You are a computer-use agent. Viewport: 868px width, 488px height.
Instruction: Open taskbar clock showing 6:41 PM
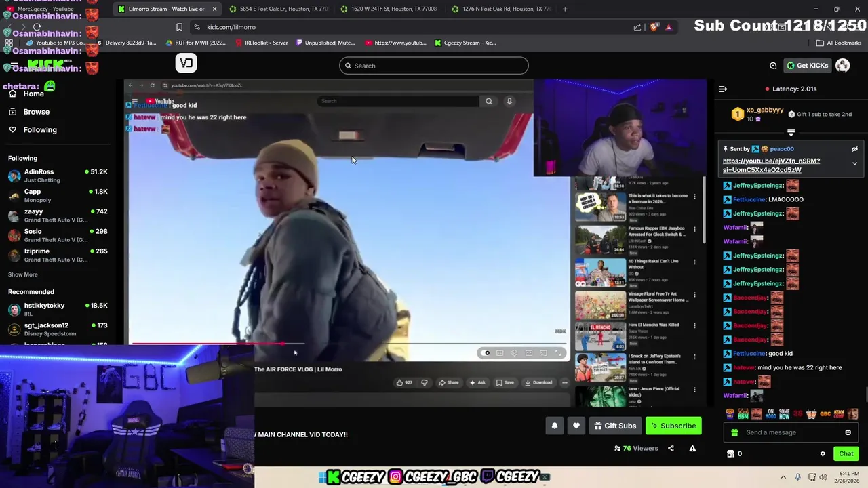tap(848, 477)
